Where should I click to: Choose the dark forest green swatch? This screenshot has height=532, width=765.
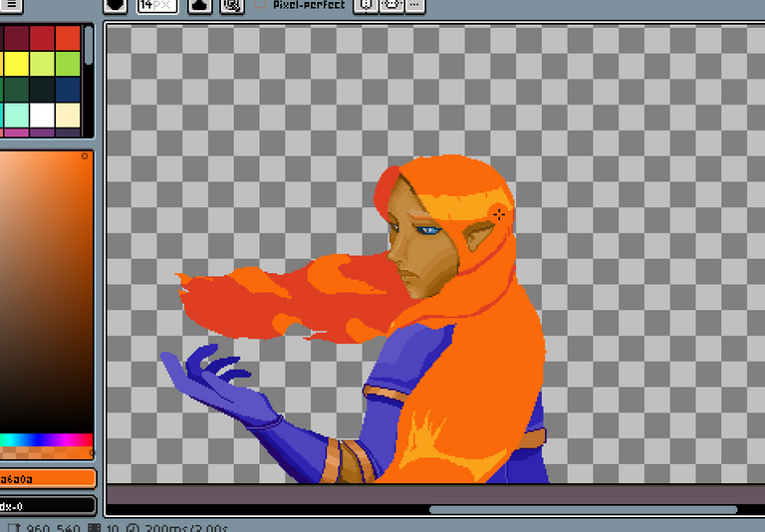pyautogui.click(x=16, y=90)
